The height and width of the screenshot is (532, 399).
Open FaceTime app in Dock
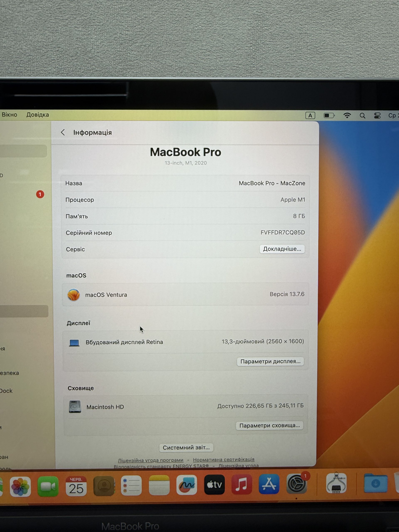[x=48, y=486]
